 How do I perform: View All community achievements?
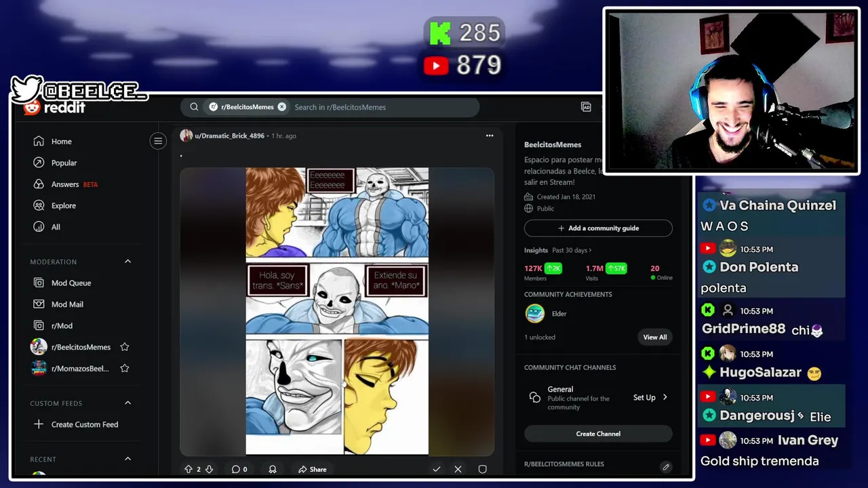(655, 337)
